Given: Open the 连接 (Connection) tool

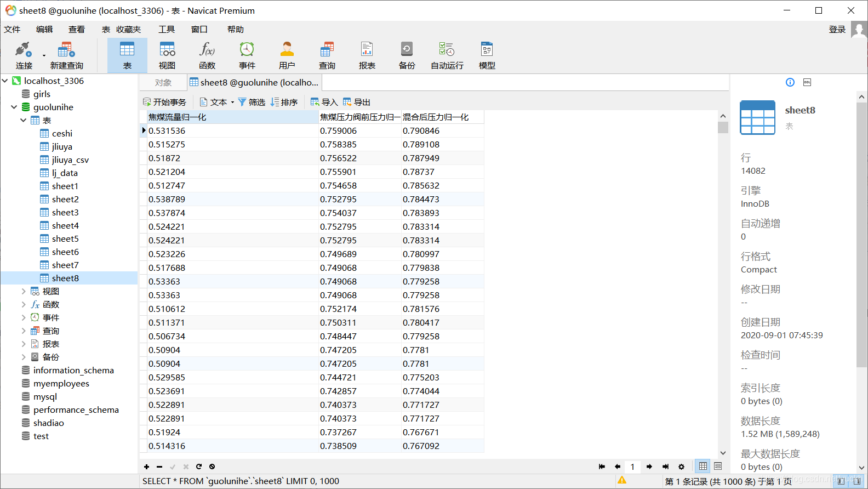Looking at the screenshot, I should [24, 56].
